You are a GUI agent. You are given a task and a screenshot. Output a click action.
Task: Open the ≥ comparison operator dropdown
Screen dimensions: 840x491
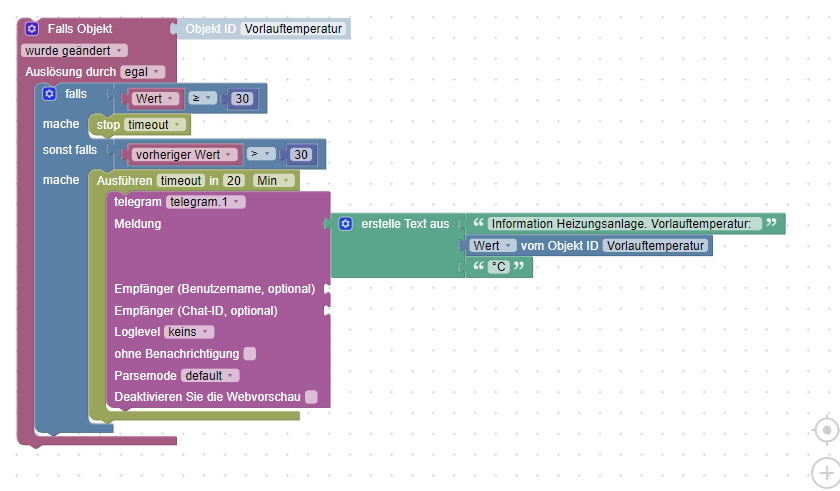[202, 98]
